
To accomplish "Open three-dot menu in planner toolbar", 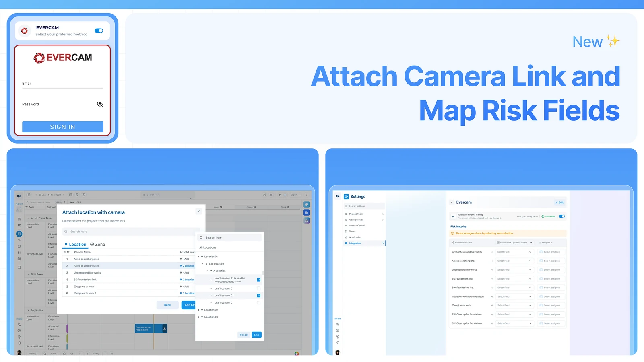I will pos(306,195).
